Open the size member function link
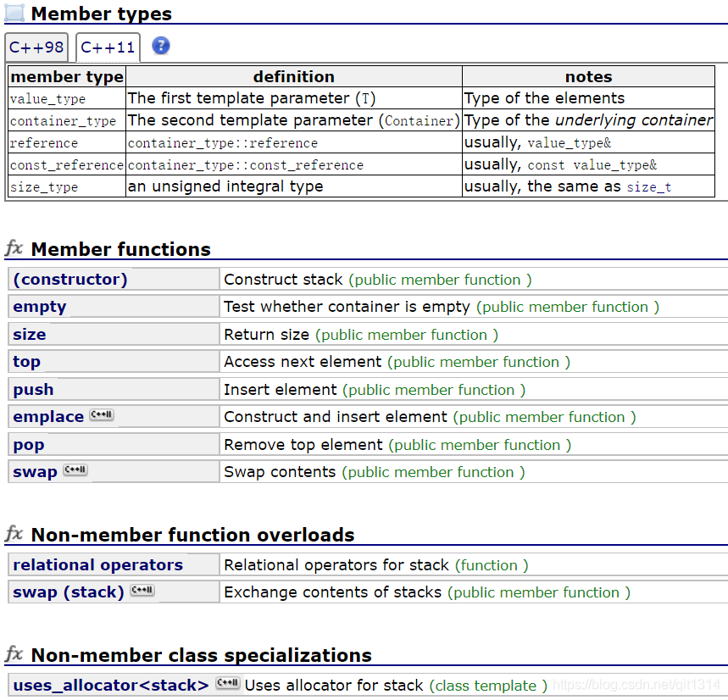728x700 pixels. [x=30, y=335]
